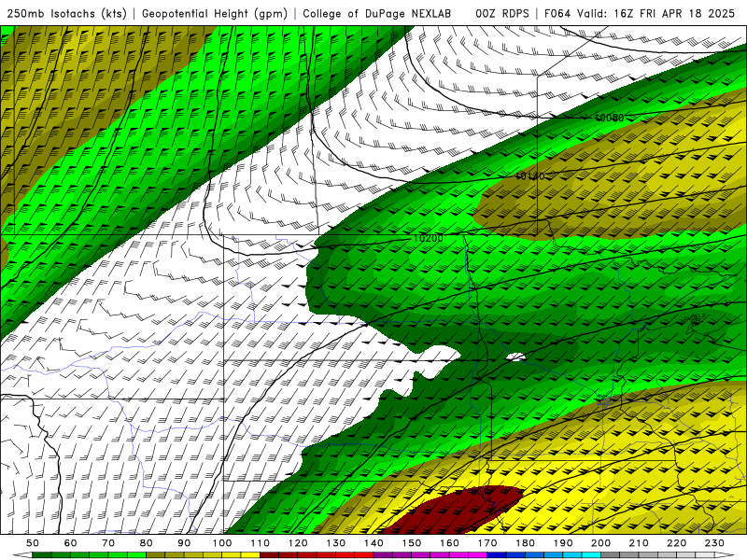Click the '120' label on the color scale
747x560 pixels.
coord(298,543)
